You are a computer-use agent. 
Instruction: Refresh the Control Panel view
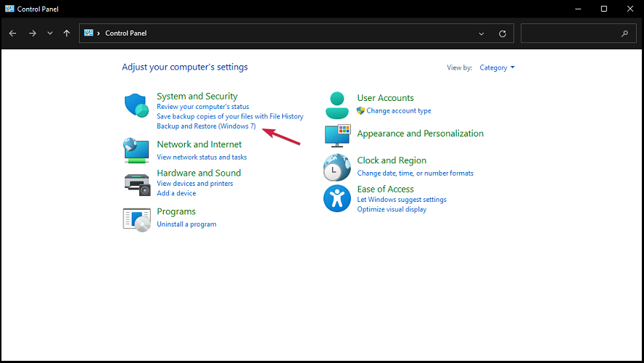[x=503, y=33]
